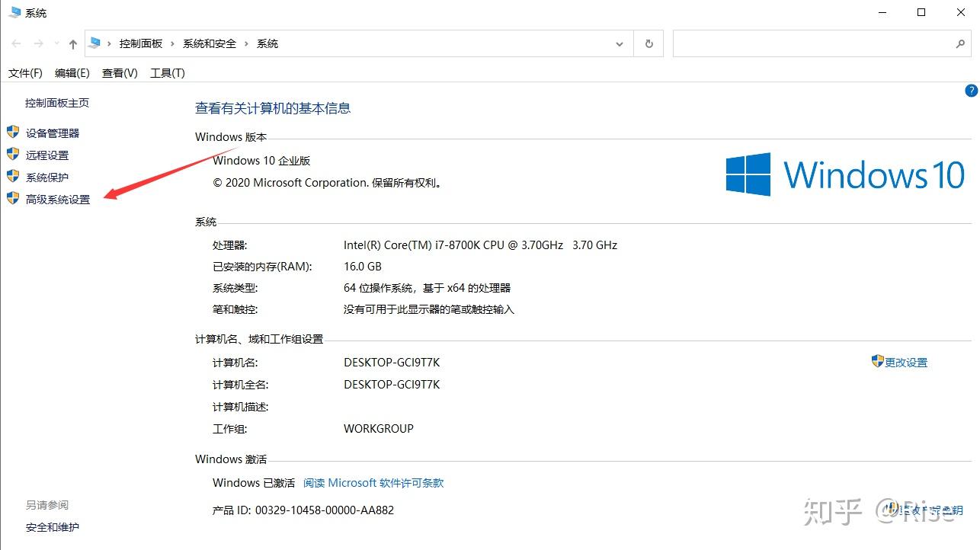Click the workgroup value WORKGROUP
980x550 pixels.
click(x=379, y=429)
